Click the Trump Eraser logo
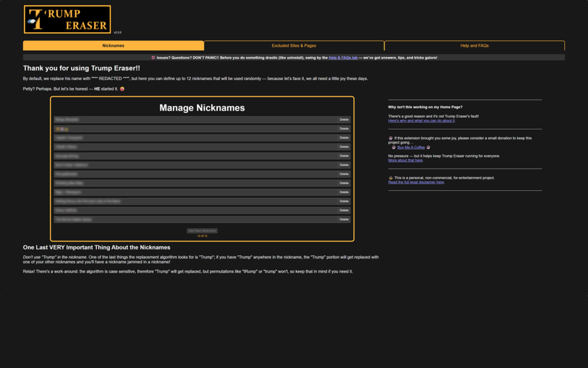The width and height of the screenshot is (588, 368). pyautogui.click(x=67, y=20)
